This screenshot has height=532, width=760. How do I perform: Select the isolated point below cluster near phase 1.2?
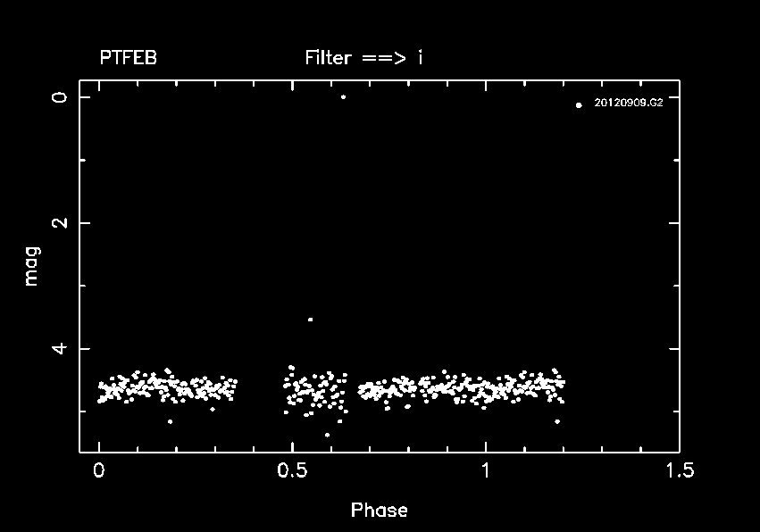[x=557, y=421]
